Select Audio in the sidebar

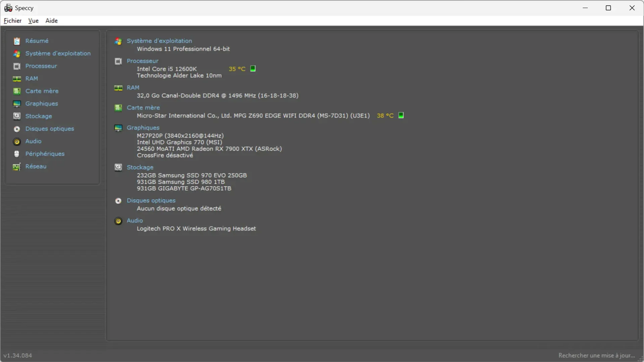coord(34,141)
